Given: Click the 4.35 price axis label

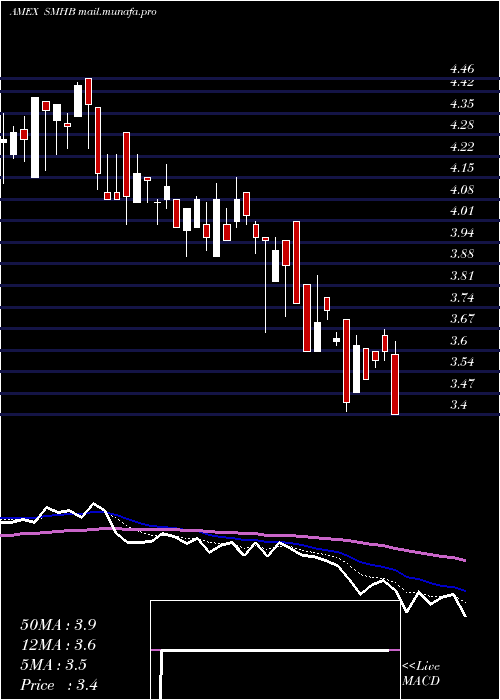Looking at the screenshot, I should [462, 104].
